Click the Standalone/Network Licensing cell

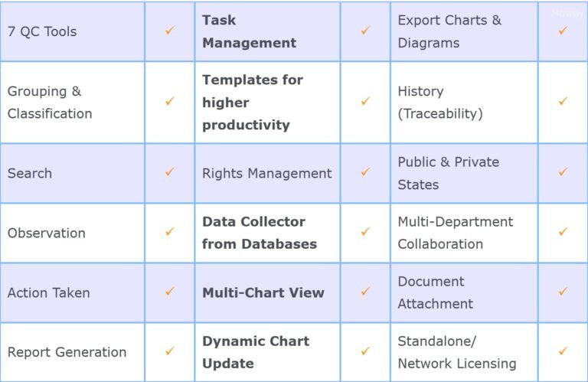(x=456, y=352)
